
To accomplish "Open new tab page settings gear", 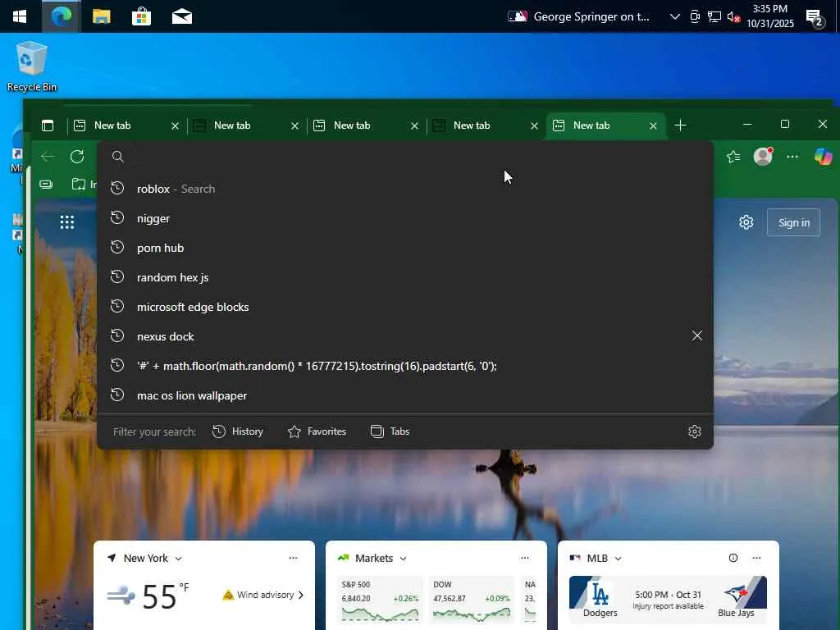I will pyautogui.click(x=746, y=222).
